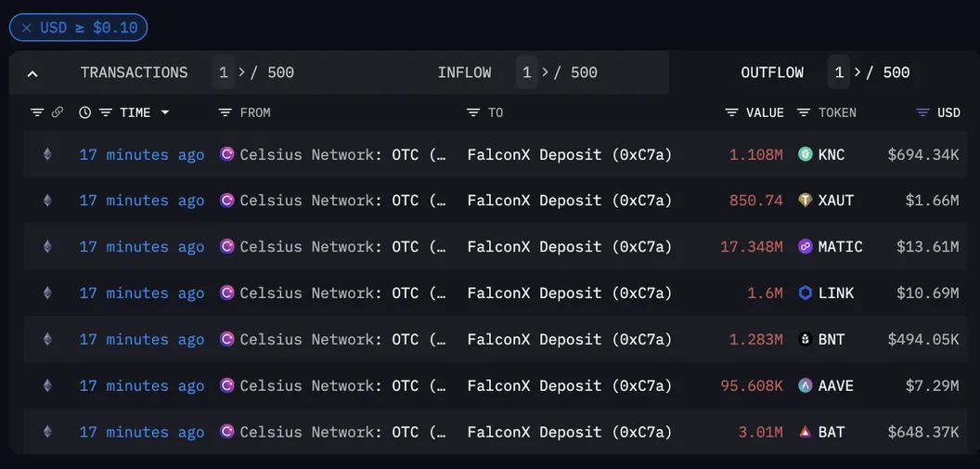Remove the USD ≥ $0.10 filter chip
Screen dimensions: 980x469
[27, 28]
